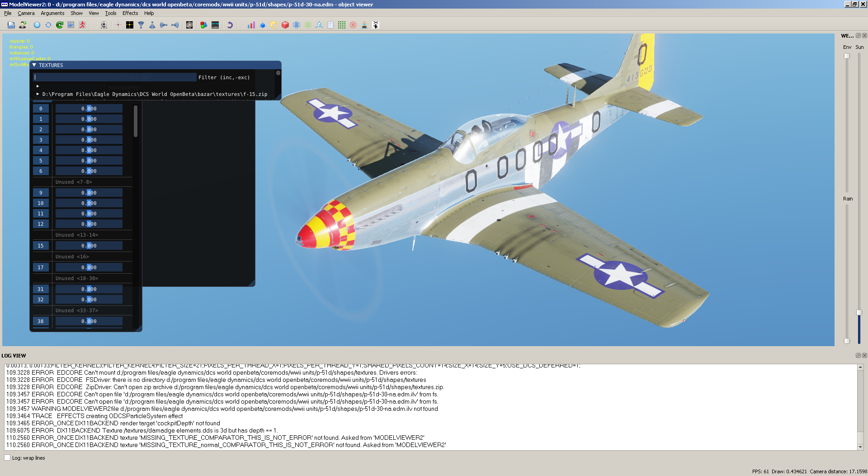
Task: Float the LOG VIEW panel
Action: 858,356
